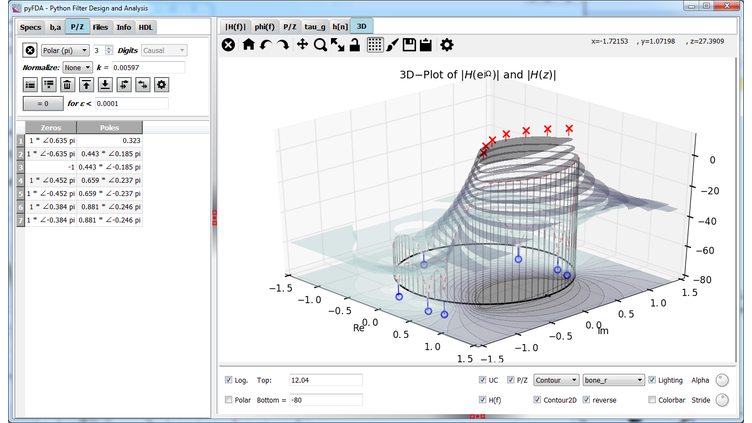752x423 pixels.
Task: Click the lock zoom padlock icon
Action: [x=354, y=45]
